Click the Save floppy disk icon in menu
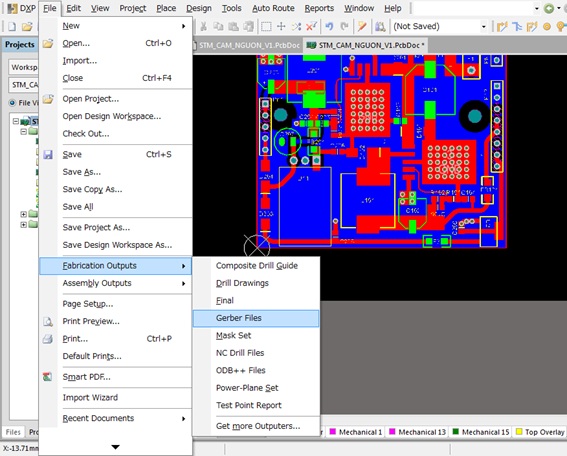This screenshot has width=567, height=456. coord(48,155)
